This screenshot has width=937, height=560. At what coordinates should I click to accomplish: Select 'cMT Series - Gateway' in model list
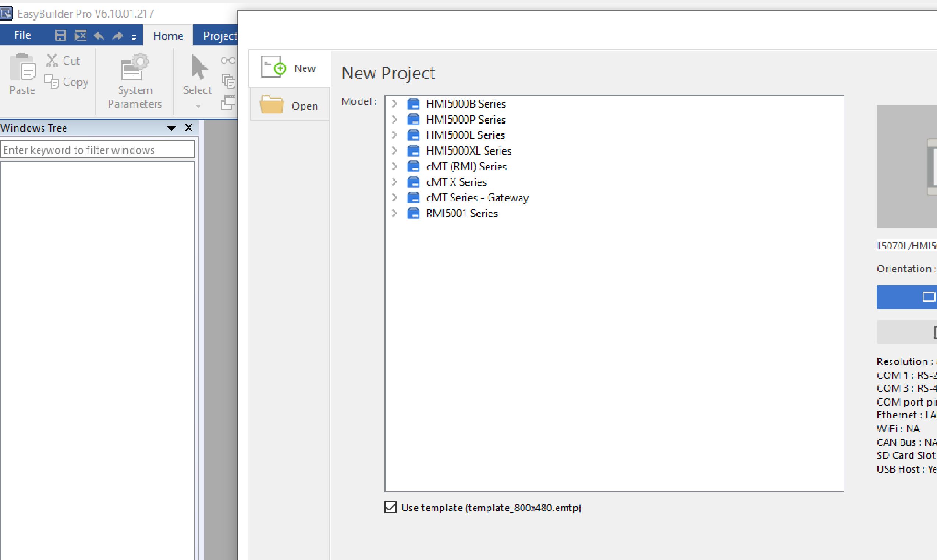477,198
